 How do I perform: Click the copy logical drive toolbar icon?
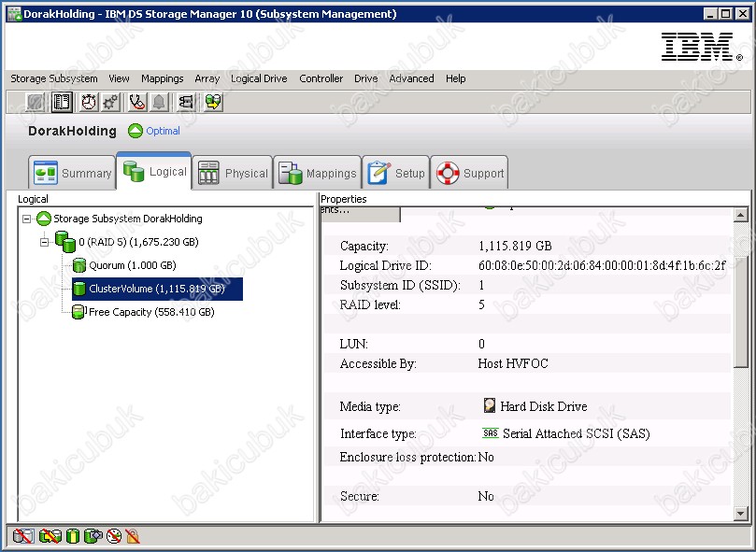[213, 102]
